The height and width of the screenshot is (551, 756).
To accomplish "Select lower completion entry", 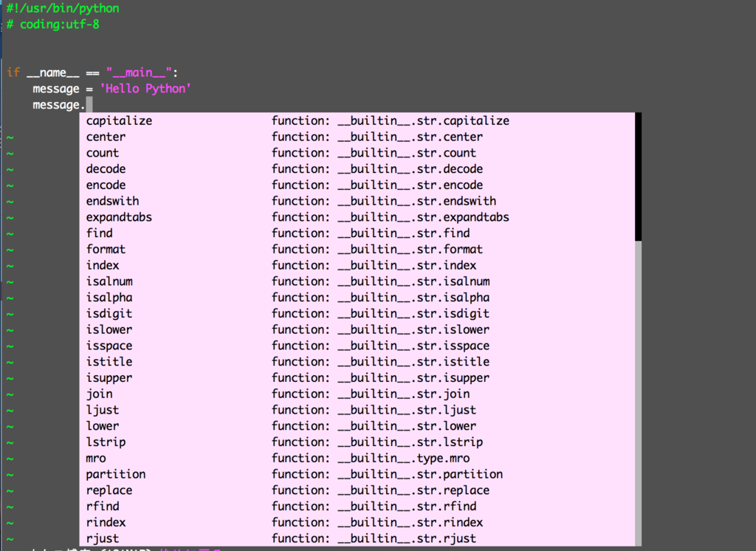I will [357, 426].
